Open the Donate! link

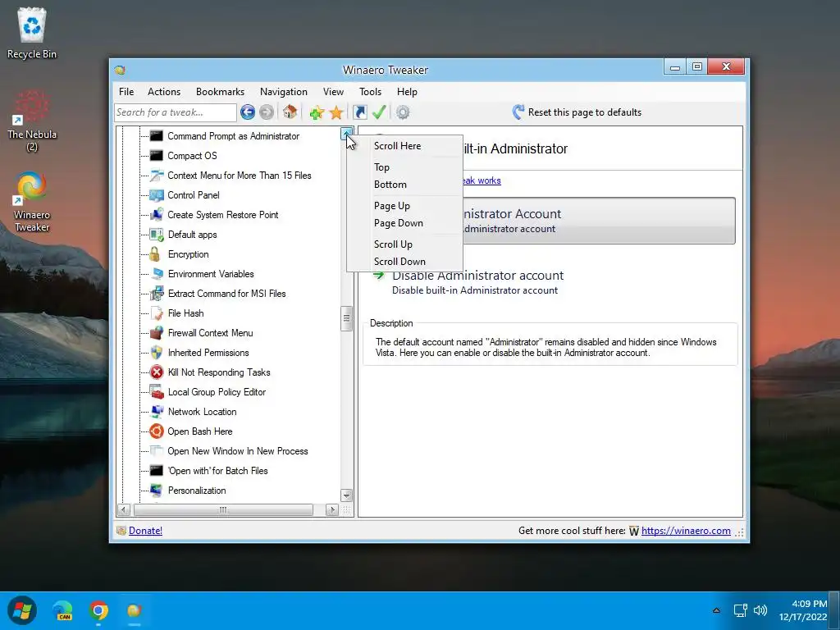pos(145,531)
